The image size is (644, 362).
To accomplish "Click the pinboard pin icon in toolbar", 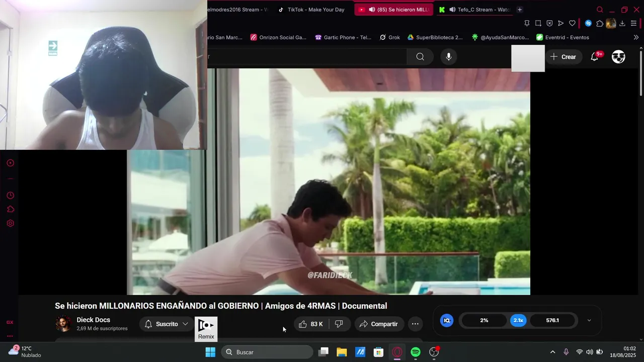I will pyautogui.click(x=527, y=23).
